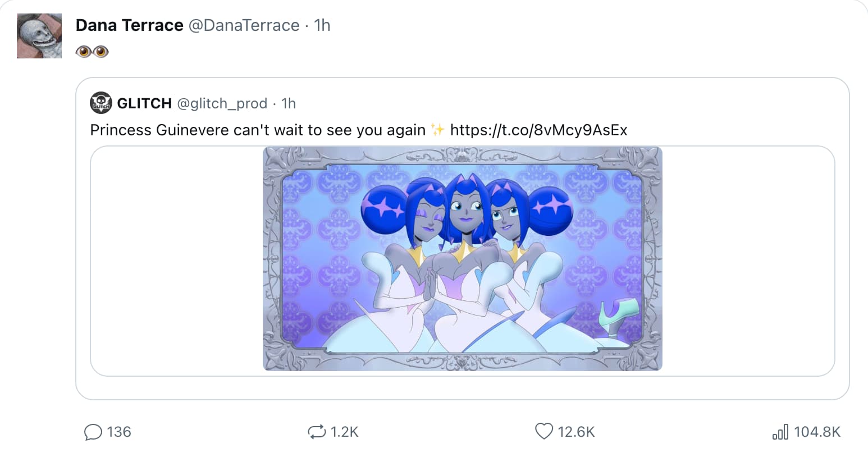Open Dana Terrace's profile picture

point(39,36)
